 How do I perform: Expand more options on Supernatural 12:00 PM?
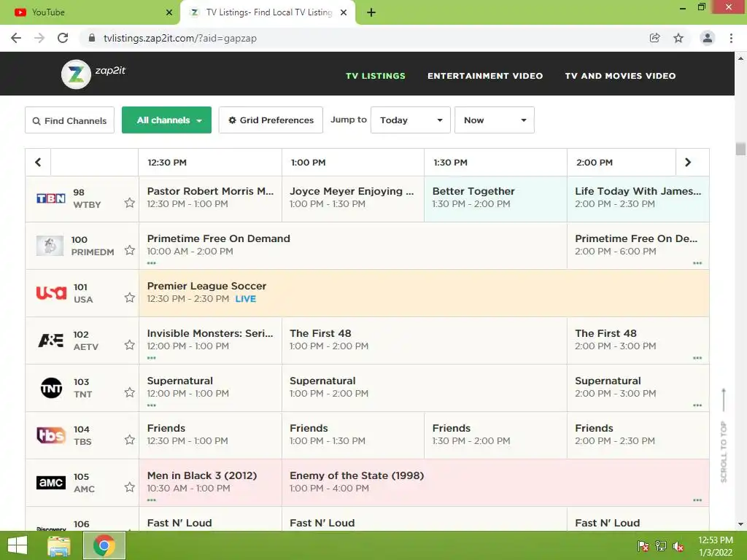[x=152, y=405]
